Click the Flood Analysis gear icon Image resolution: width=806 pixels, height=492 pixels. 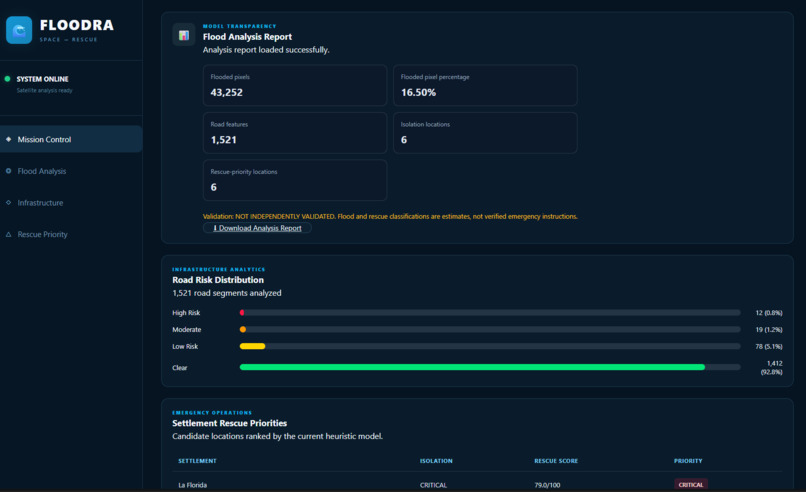8,171
